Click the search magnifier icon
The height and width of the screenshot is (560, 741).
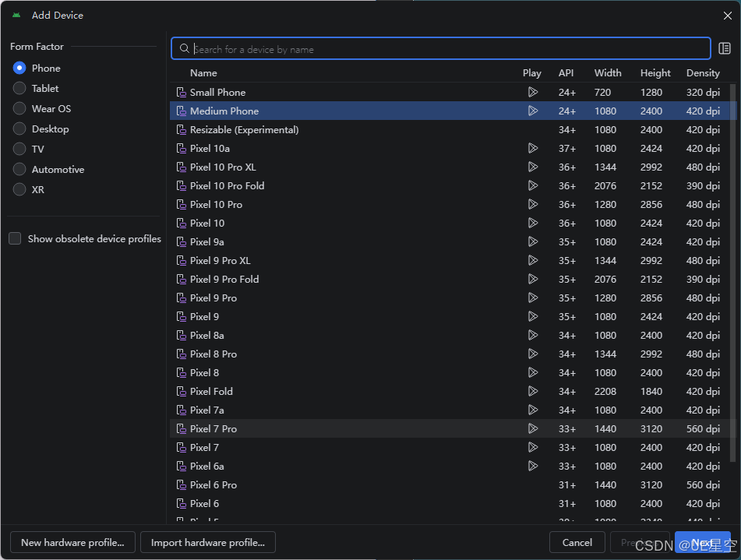point(185,48)
